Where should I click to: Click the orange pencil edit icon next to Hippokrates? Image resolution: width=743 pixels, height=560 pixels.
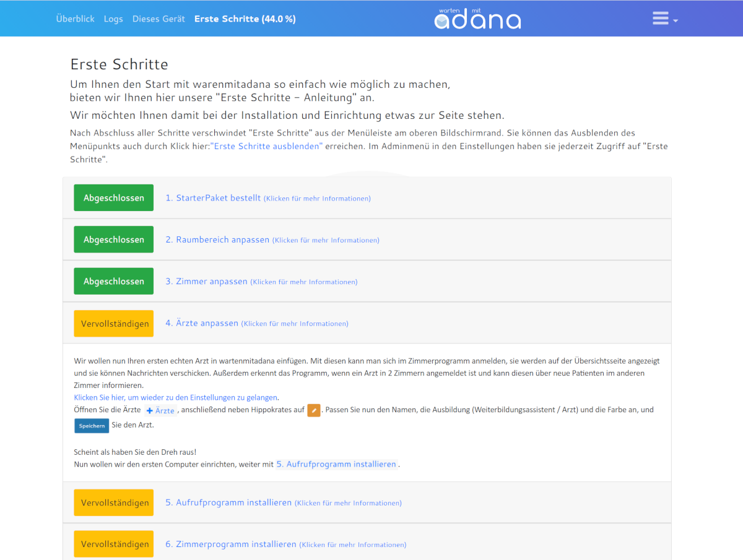(314, 410)
